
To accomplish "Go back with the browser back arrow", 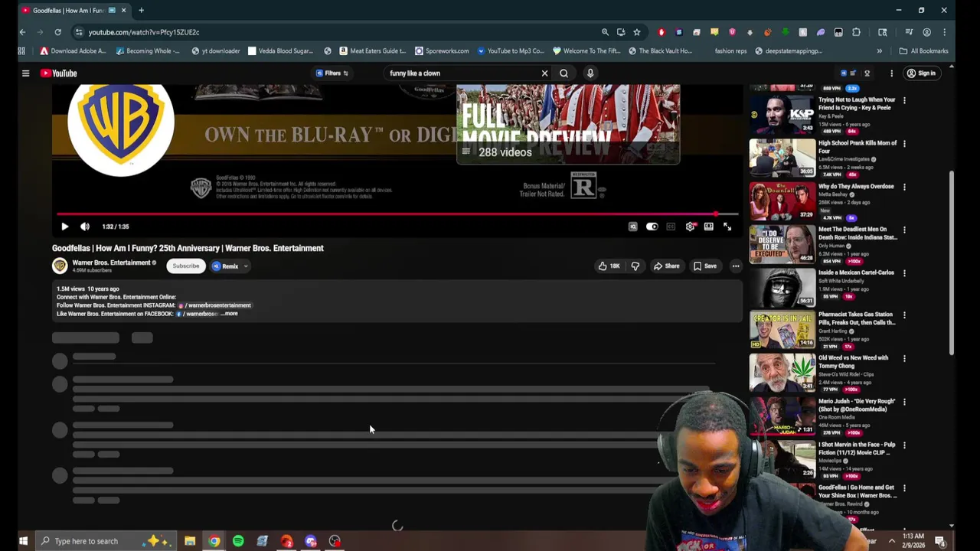I will coord(22,32).
